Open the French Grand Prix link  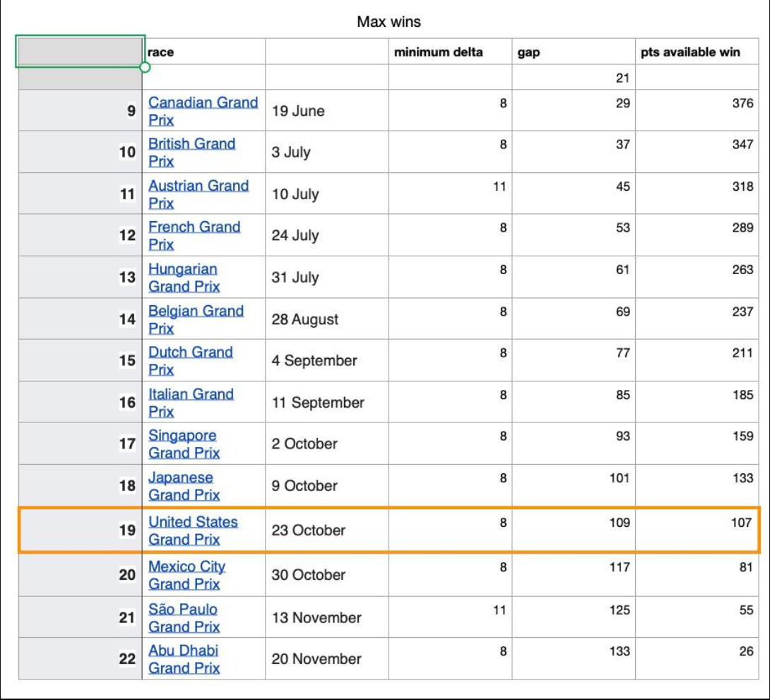point(194,236)
